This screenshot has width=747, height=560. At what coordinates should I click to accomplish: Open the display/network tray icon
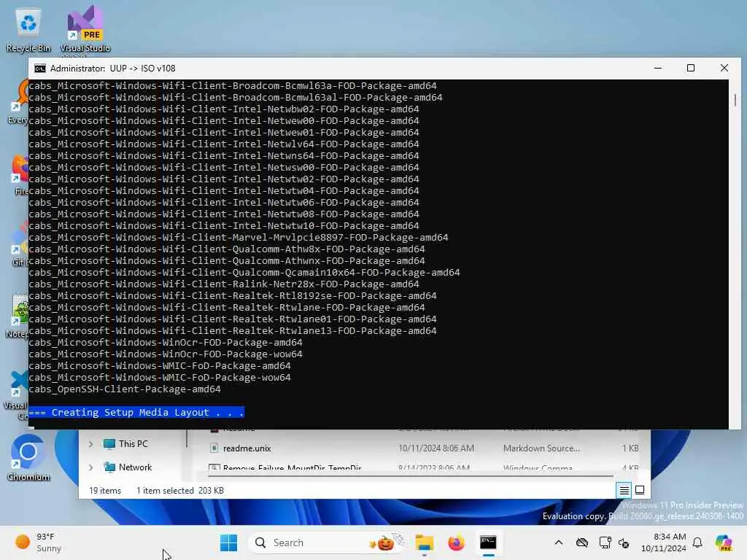(605, 542)
